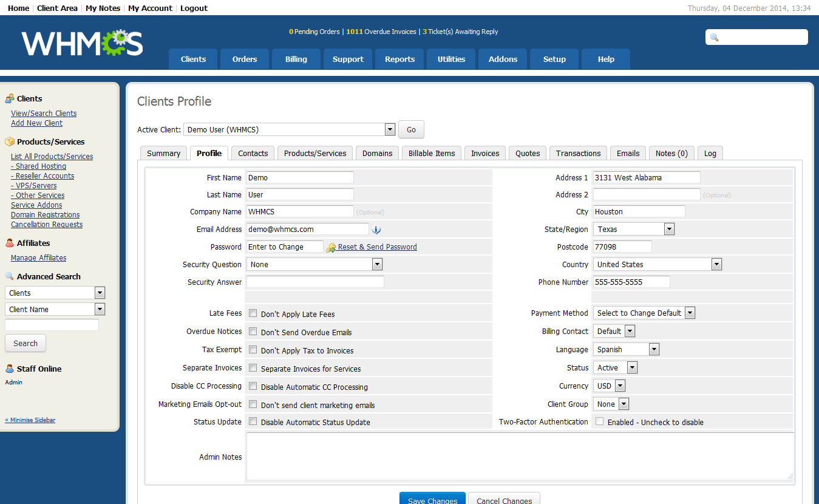This screenshot has width=819, height=504.
Task: Tick Don't Send Overdue Emails checkbox
Action: [x=253, y=332]
